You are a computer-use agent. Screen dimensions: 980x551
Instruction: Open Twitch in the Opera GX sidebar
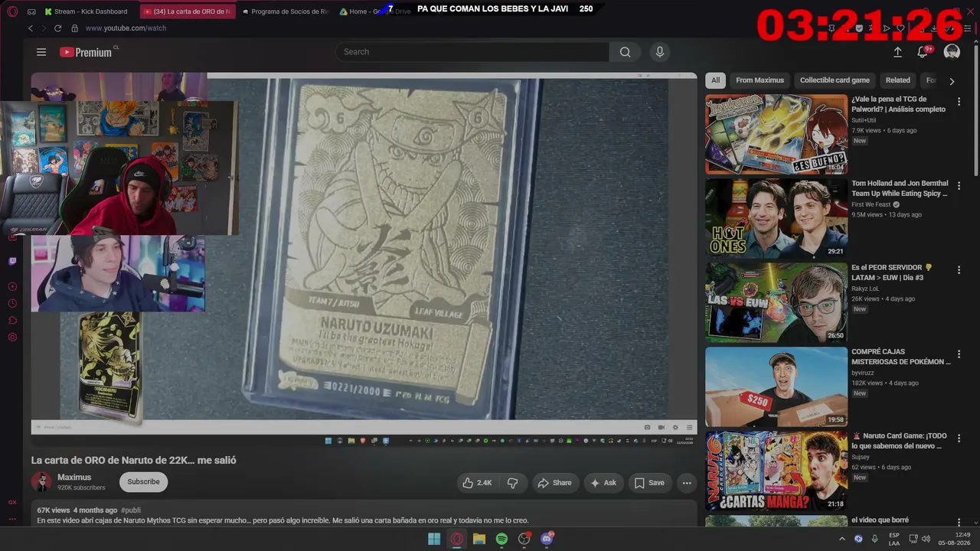pos(12,261)
